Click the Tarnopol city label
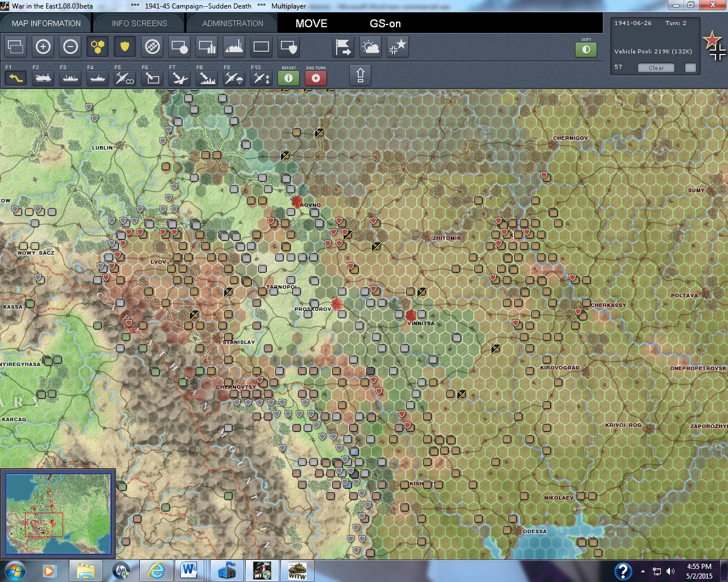728x582 pixels. point(282,287)
